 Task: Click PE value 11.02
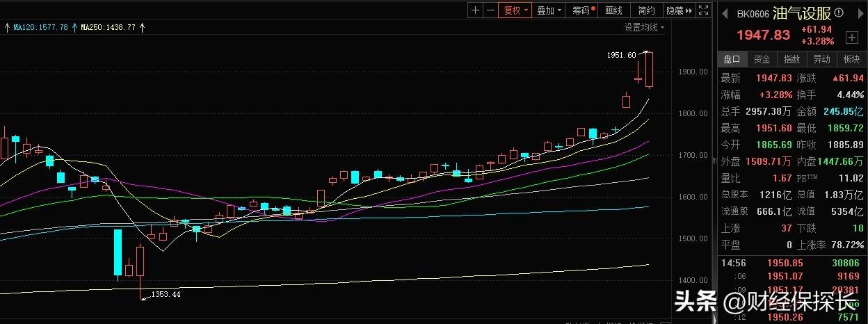[851, 178]
